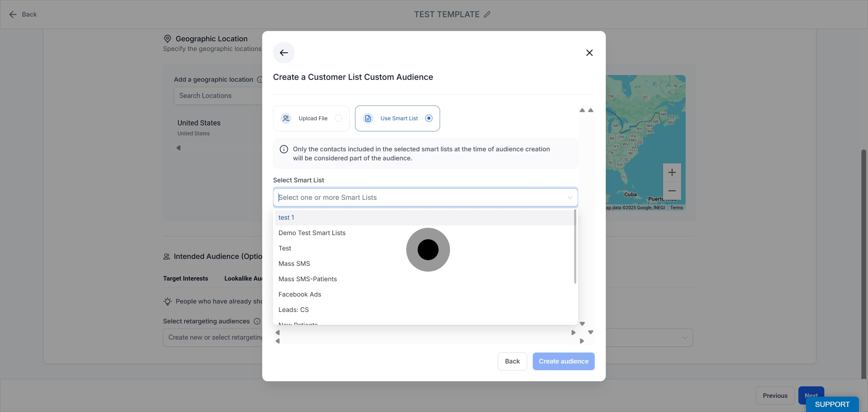Image resolution: width=868 pixels, height=412 pixels.
Task: Click the info icon next to Add a geographic location
Action: click(259, 80)
